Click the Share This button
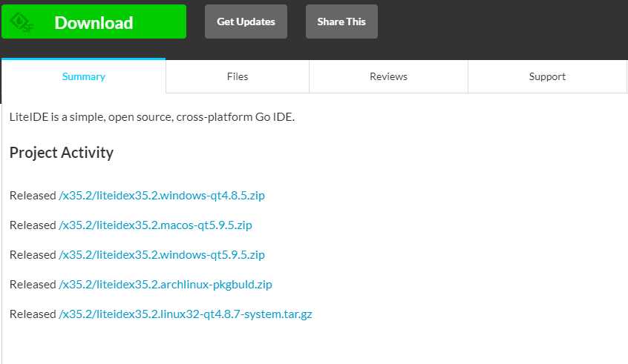 tap(341, 21)
